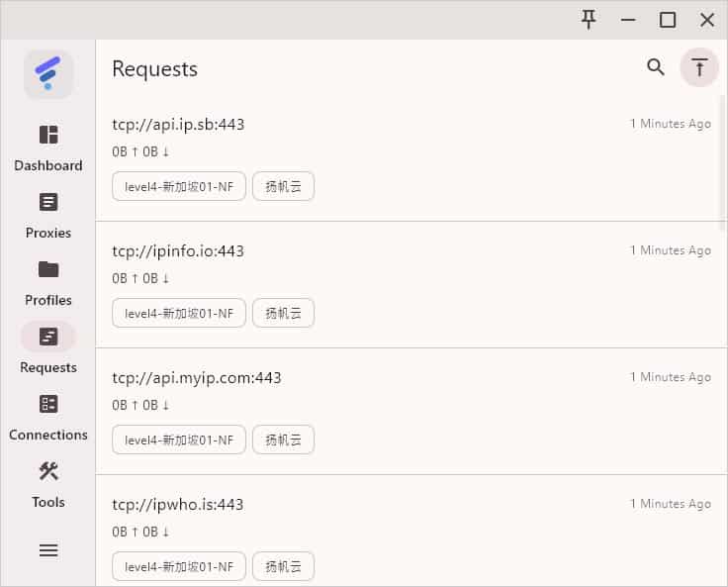Image resolution: width=728 pixels, height=587 pixels.
Task: Select the Requests sidebar icon
Action: click(x=48, y=337)
